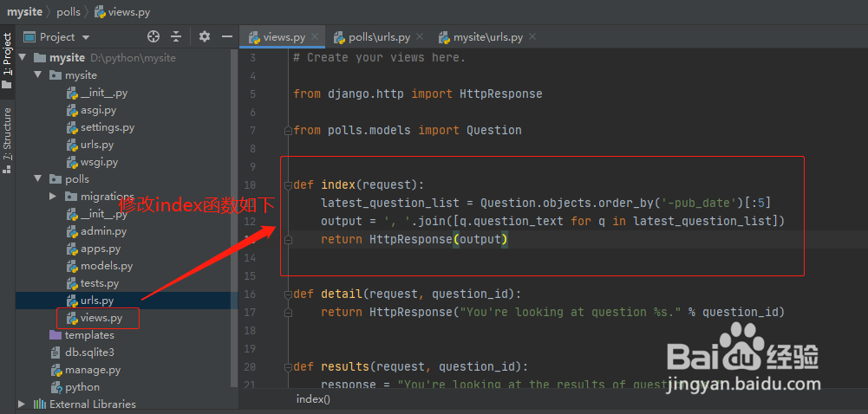Close the polls\urls.py tab
This screenshot has width=868, height=414.
(419, 37)
